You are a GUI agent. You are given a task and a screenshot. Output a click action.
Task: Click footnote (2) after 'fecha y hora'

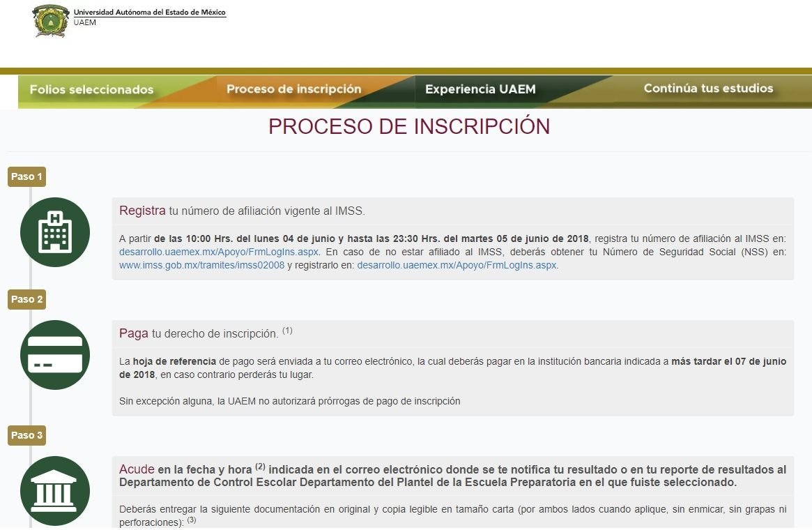point(261,467)
